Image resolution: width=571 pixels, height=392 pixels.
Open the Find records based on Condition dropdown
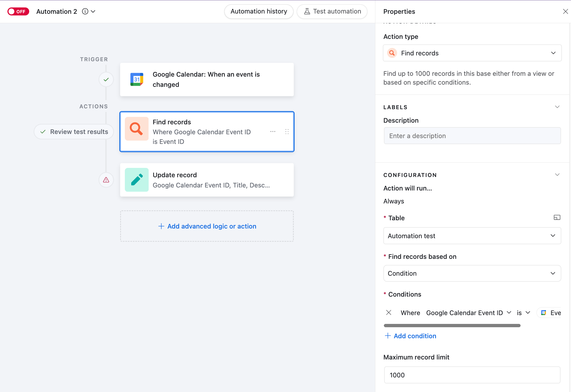tap(472, 273)
